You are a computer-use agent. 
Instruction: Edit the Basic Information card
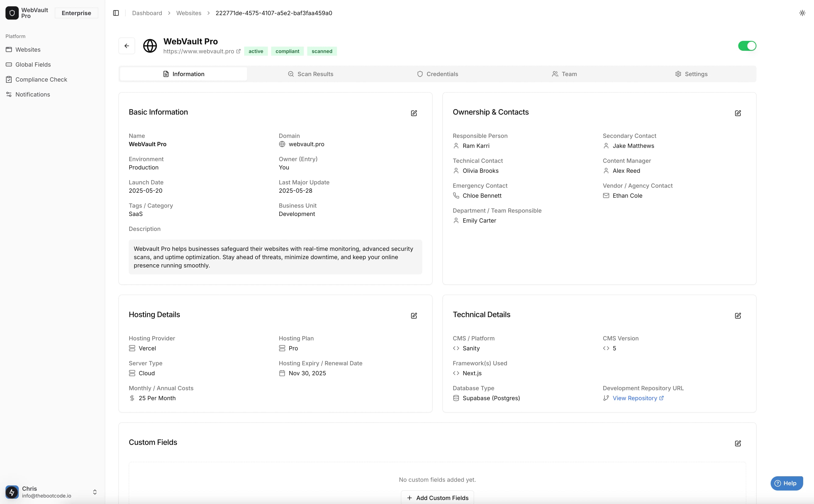[x=414, y=113]
